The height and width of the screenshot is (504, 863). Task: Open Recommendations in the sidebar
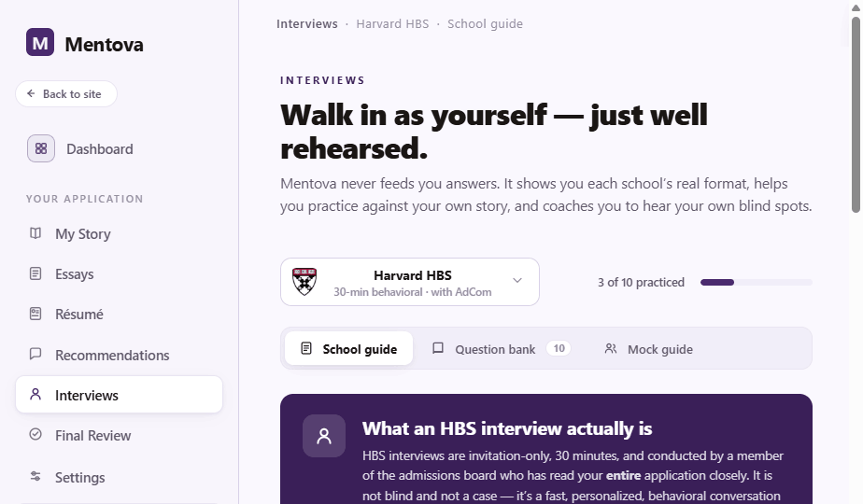pyautogui.click(x=119, y=355)
